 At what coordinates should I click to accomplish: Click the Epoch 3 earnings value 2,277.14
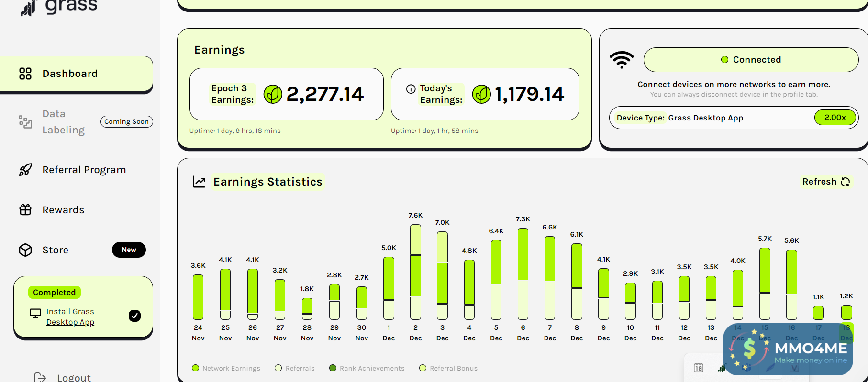[325, 94]
